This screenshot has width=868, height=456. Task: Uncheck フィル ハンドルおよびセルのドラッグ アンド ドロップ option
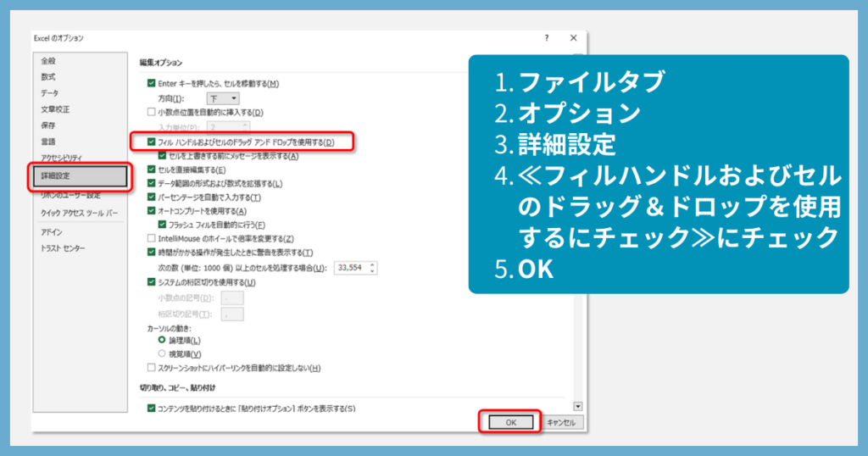point(152,142)
